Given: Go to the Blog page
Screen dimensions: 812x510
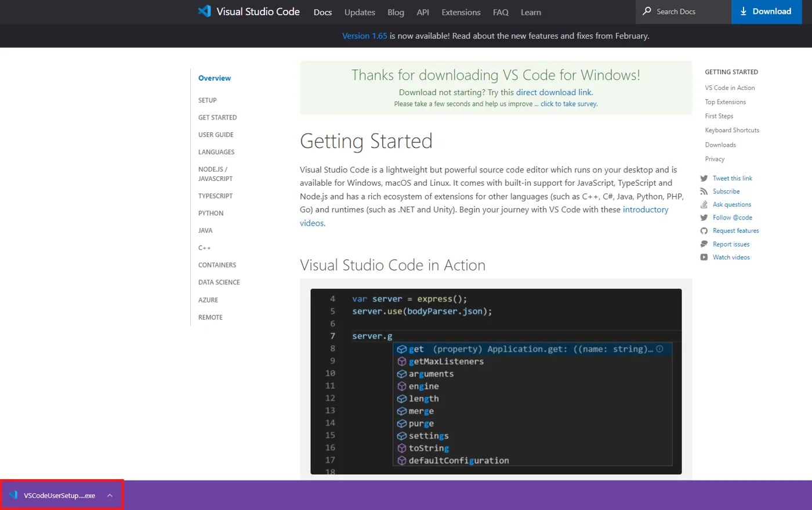Looking at the screenshot, I should [x=396, y=12].
